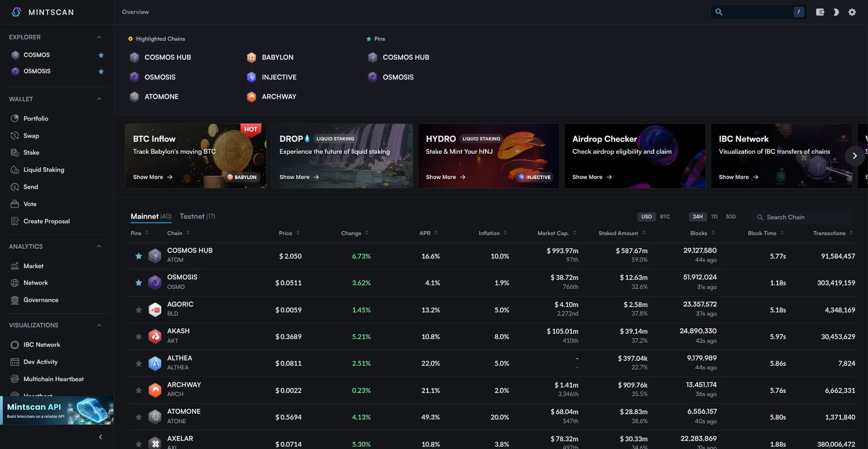Image resolution: width=868 pixels, height=449 pixels.
Task: Open Stake in the sidebar
Action: [31, 152]
